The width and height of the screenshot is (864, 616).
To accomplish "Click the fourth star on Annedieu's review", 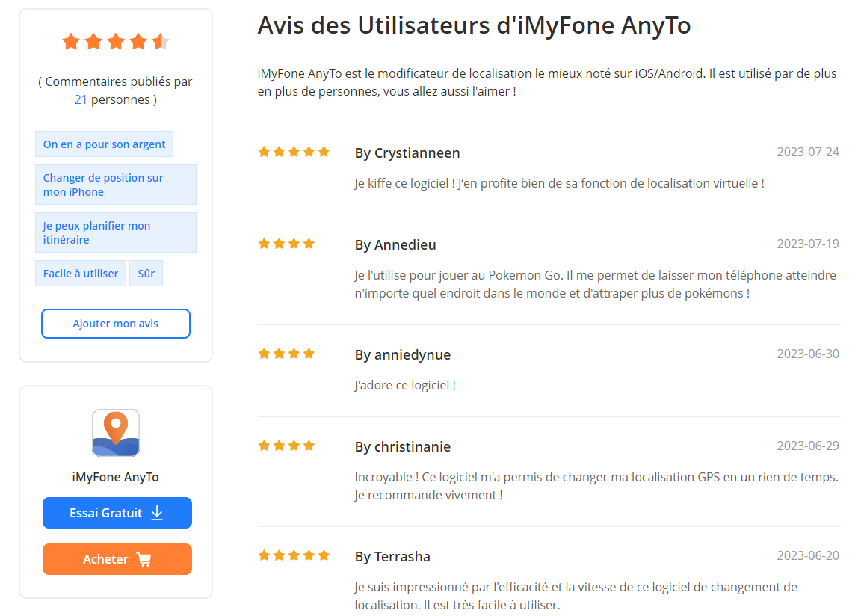I will [309, 242].
